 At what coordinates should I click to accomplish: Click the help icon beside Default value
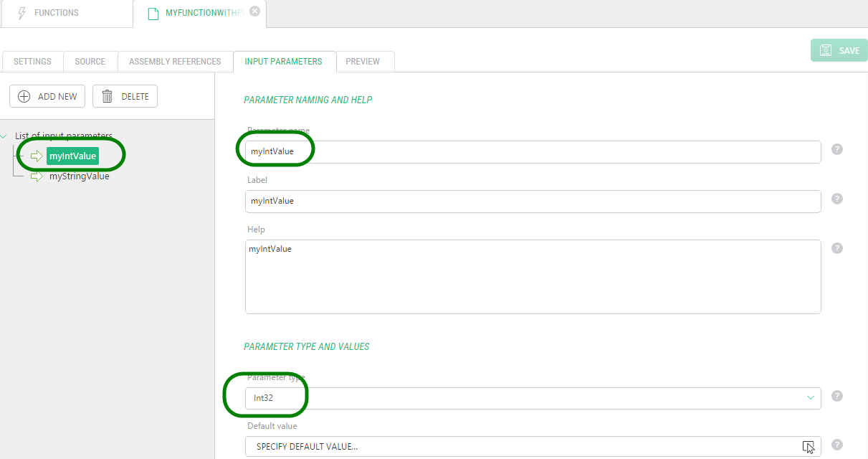click(x=836, y=445)
